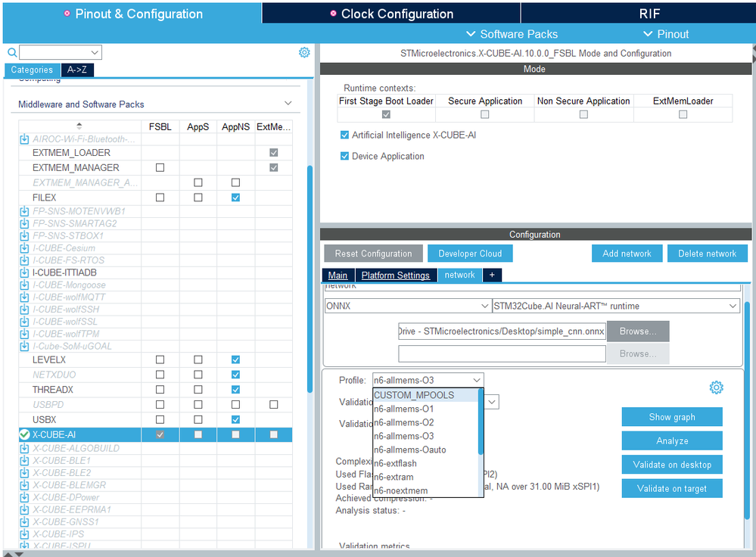Click Validate on target button

[x=672, y=489]
